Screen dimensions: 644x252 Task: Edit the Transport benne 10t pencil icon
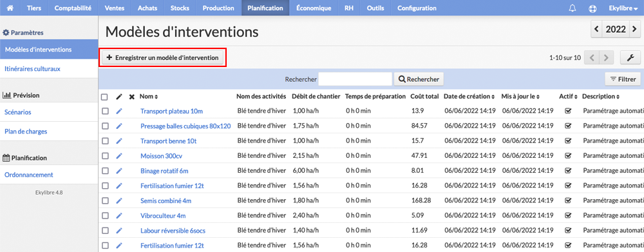[119, 141]
